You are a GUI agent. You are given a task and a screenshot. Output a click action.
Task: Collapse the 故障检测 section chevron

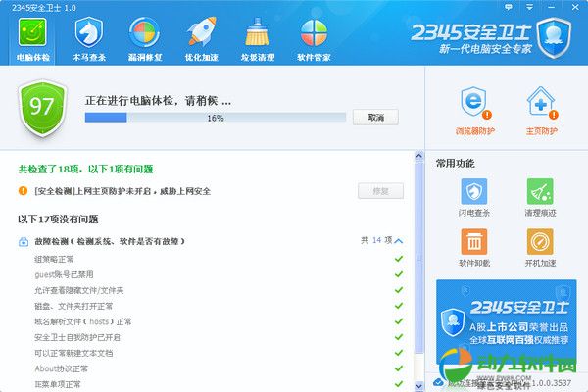pyautogui.click(x=399, y=240)
